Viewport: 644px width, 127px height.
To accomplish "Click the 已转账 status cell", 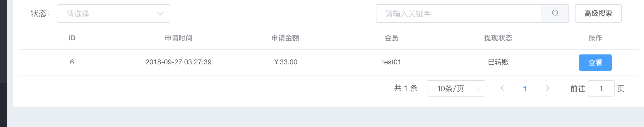I will [498, 62].
